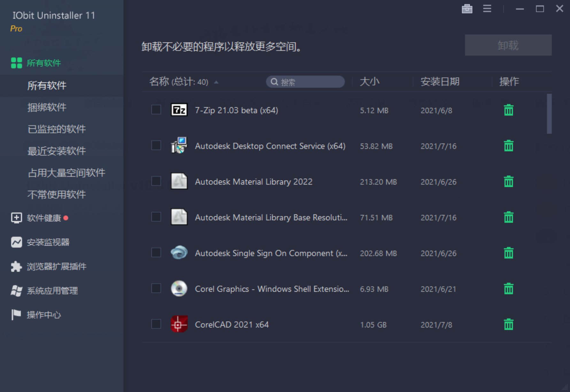Screen dimensions: 570x392
Task: Toggle sort arrow beside 名称 column header
Action: pos(216,82)
